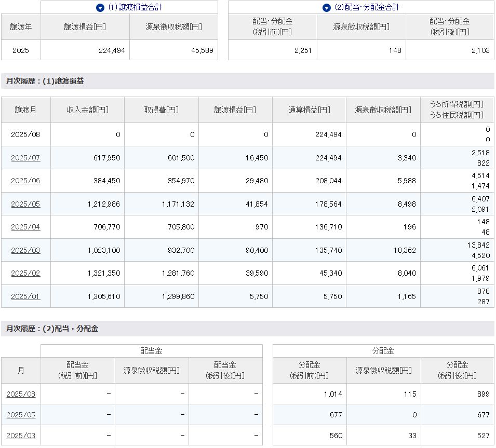Image resolution: width=496 pixels, height=448 pixels.
Task: Click the 月次履歴：(1)譲渡損益 section heading
Action: [45, 81]
